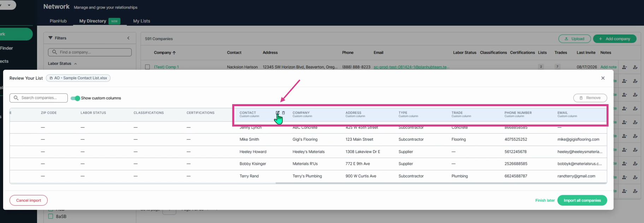
Task: Click Cancel import button
Action: [29, 200]
